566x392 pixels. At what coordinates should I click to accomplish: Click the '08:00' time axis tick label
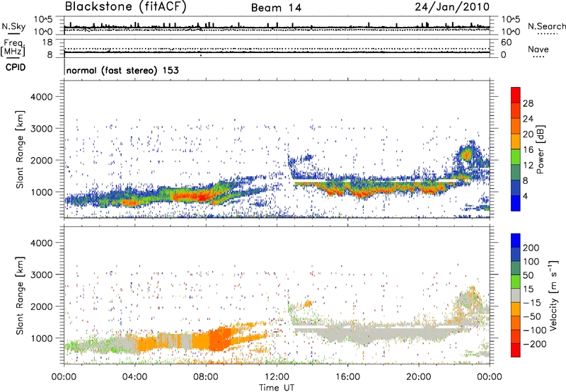pyautogui.click(x=205, y=377)
